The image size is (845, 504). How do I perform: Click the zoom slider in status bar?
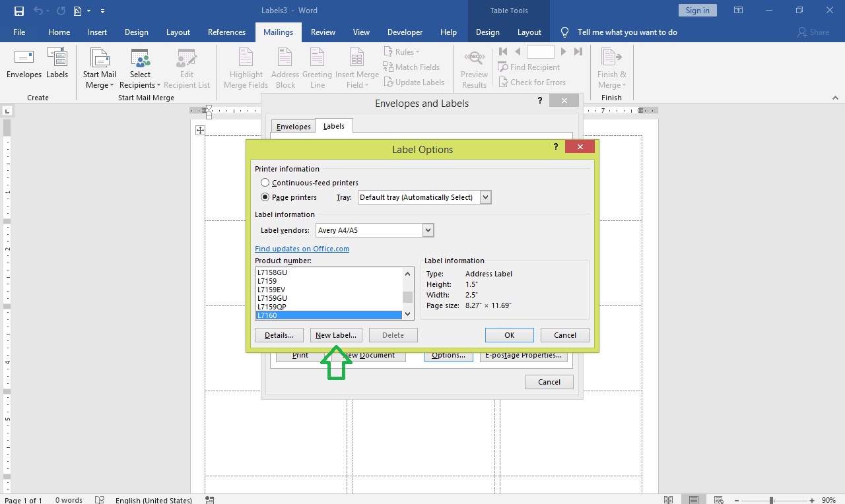771,500
